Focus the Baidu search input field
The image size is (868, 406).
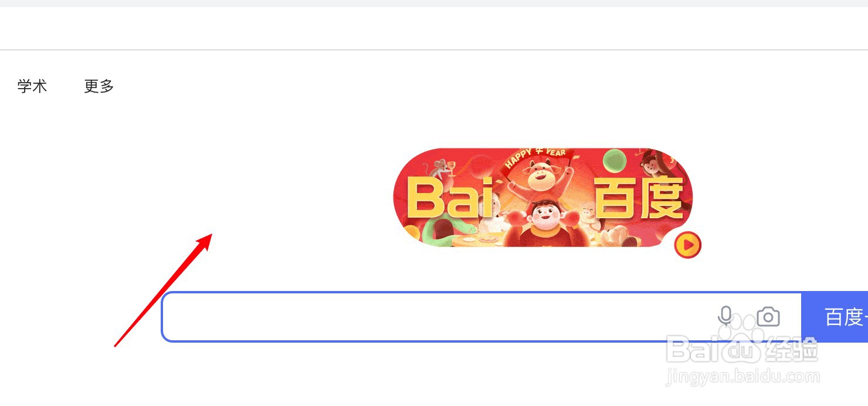pyautogui.click(x=482, y=317)
